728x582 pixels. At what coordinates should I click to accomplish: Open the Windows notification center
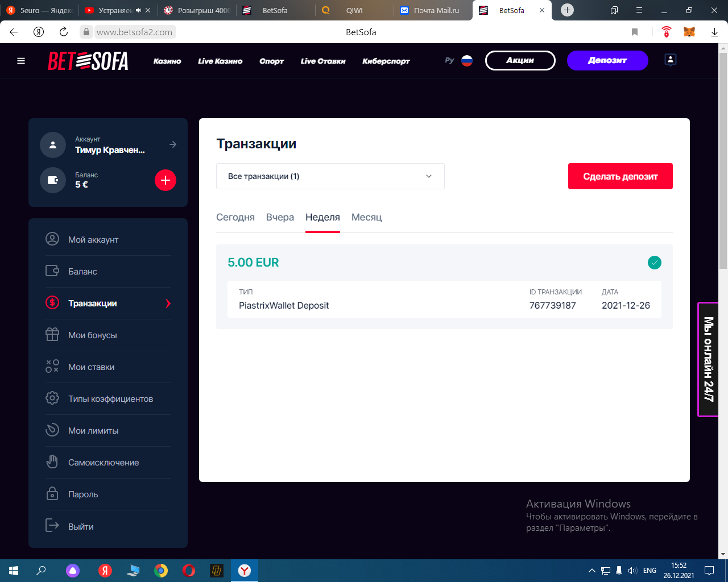point(709,571)
